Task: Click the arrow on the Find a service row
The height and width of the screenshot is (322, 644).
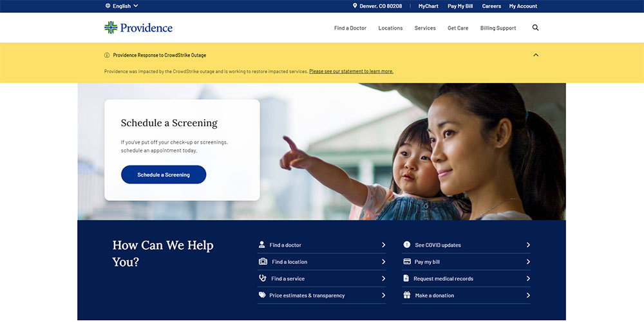Action: click(x=383, y=278)
